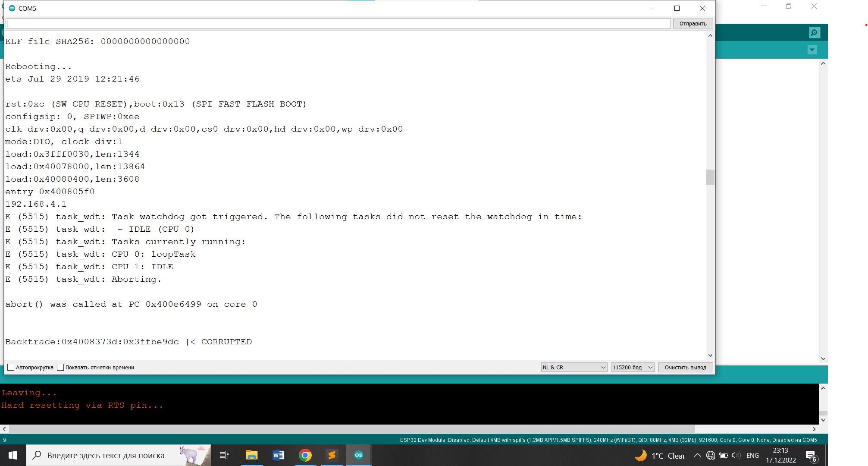868x466 pixels.
Task: Click the Arduino IDE taskbar icon
Action: pyautogui.click(x=358, y=455)
